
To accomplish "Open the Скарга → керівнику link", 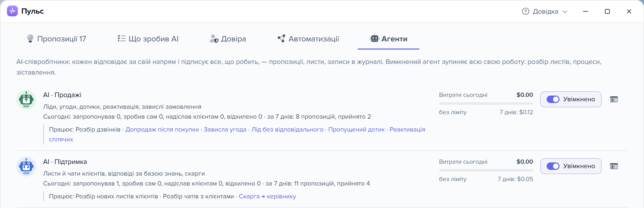I will tap(267, 197).
